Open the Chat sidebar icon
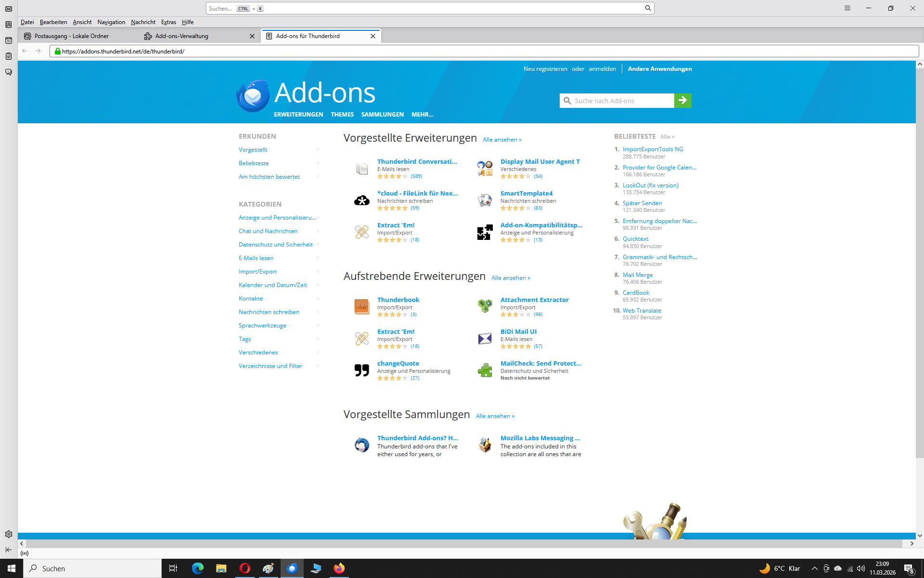 click(x=9, y=72)
